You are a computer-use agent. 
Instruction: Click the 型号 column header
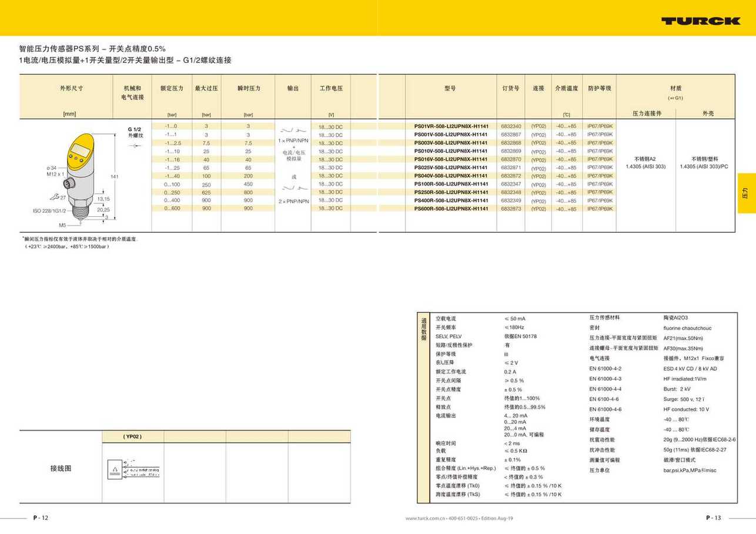pyautogui.click(x=450, y=88)
